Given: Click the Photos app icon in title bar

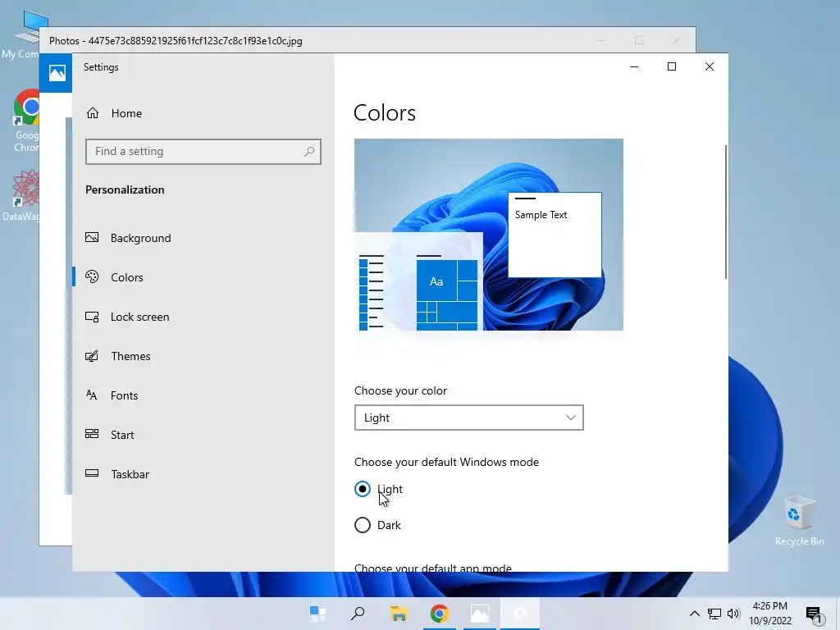Looking at the screenshot, I should pyautogui.click(x=57, y=73).
